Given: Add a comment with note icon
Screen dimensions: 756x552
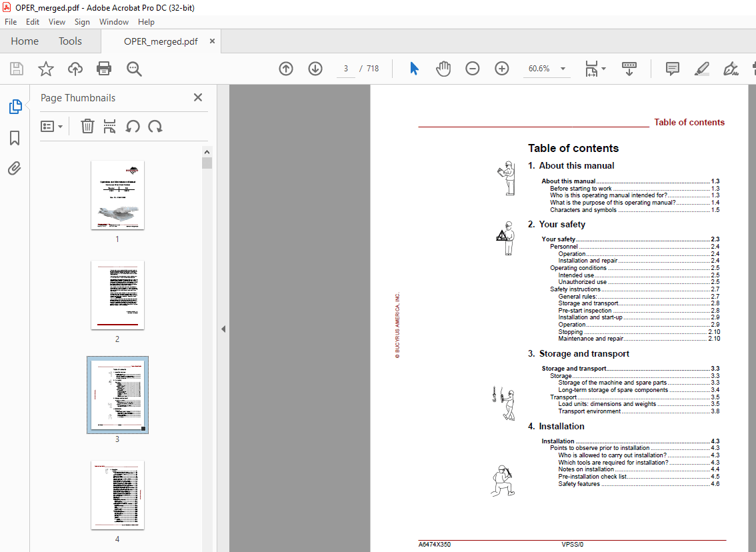Looking at the screenshot, I should tap(673, 69).
